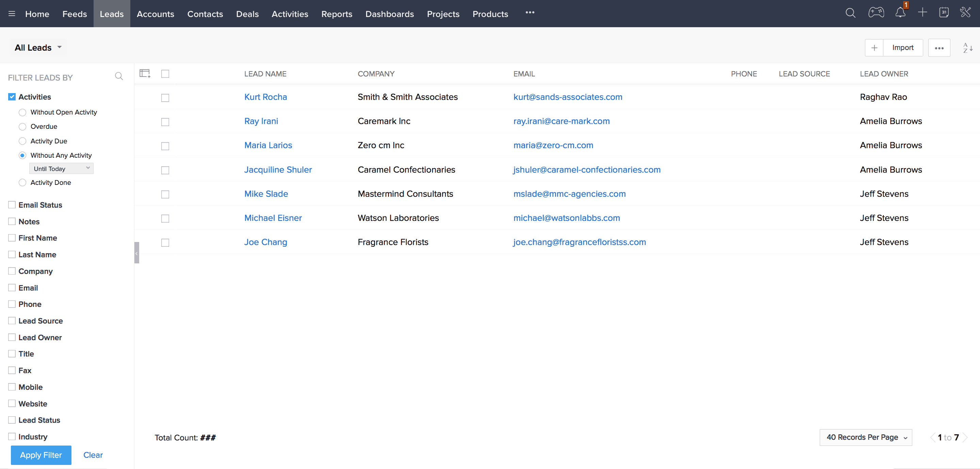The image size is (980, 469).
Task: Open the gamescope controller icon
Action: (876, 13)
